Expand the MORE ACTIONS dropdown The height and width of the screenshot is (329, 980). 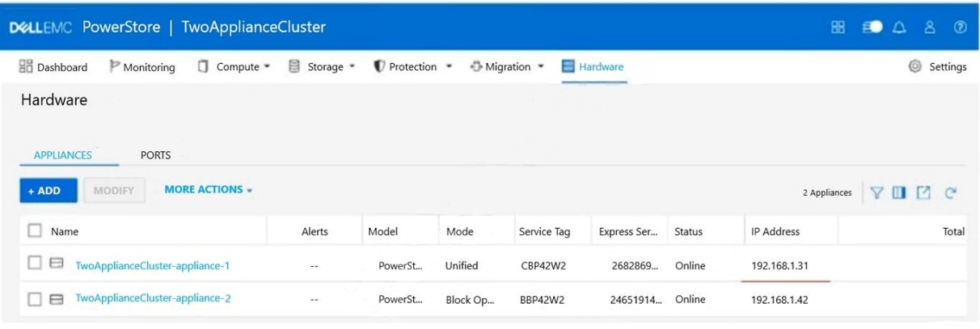click(x=209, y=190)
